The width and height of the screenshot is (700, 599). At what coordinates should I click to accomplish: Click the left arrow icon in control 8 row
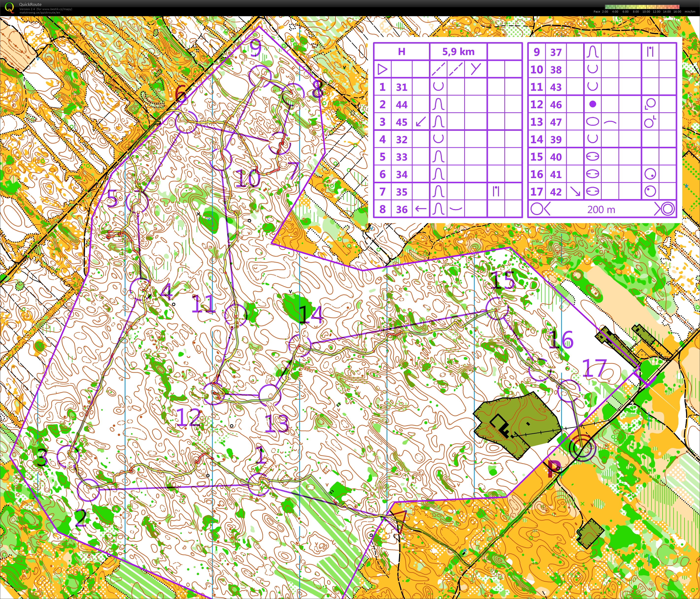(421, 209)
